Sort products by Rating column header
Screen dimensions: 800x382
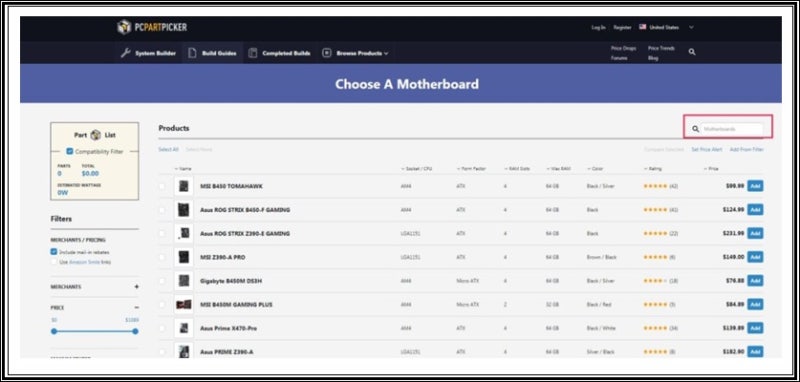(653, 168)
